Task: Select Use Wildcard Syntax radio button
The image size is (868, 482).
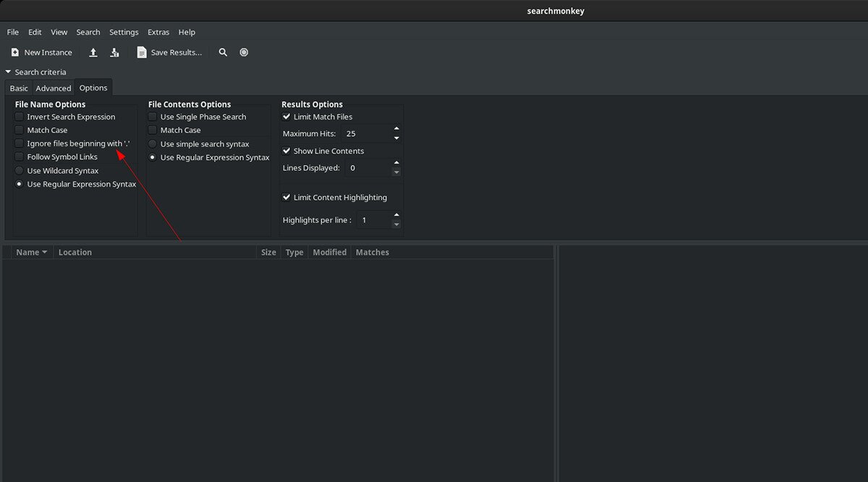Action: coord(19,170)
